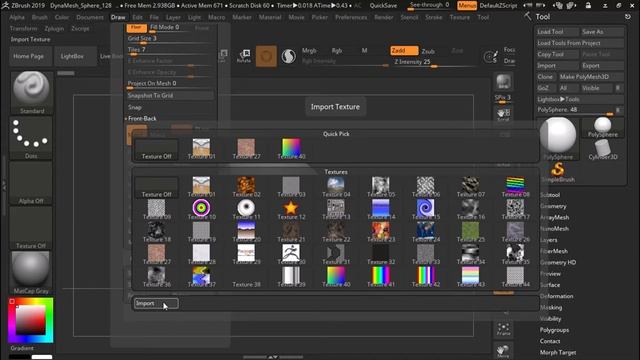Screen dimensions: 640x360
Task: Open the Zplugin menu
Action: click(x=54, y=29)
